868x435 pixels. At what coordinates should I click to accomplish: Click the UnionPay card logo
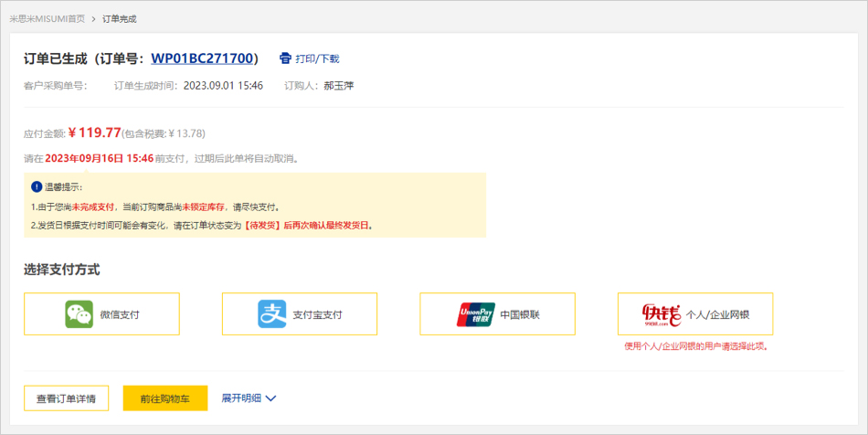[x=475, y=314]
